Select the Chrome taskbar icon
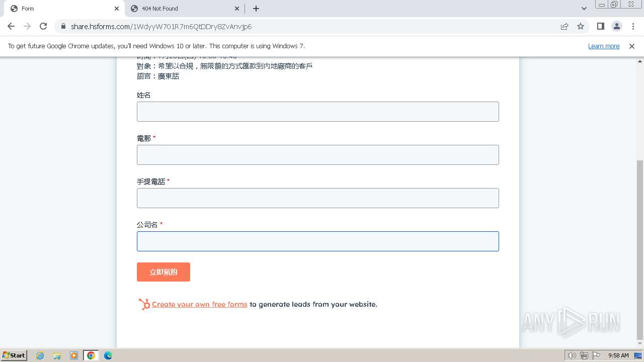The width and height of the screenshot is (644, 362). pyautogui.click(x=91, y=355)
